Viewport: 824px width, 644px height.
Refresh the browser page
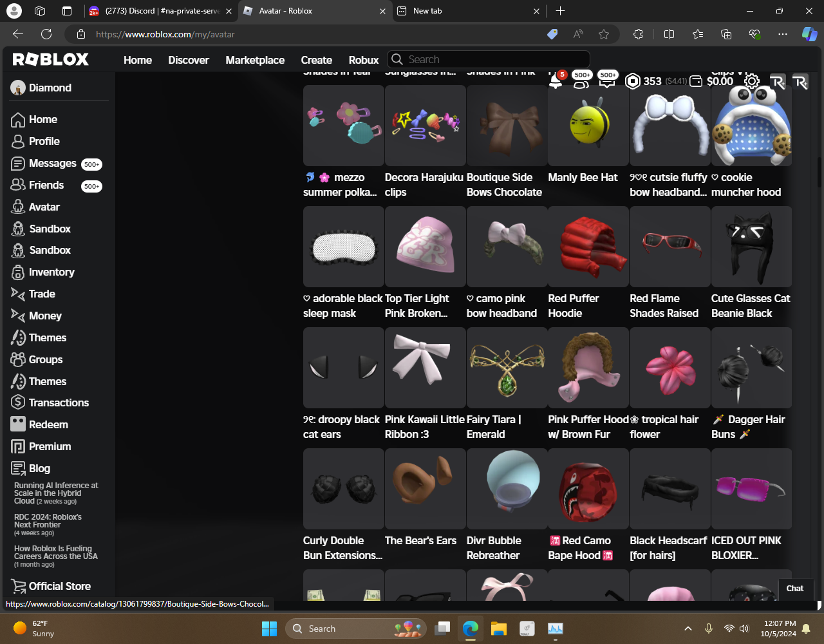[x=46, y=34]
